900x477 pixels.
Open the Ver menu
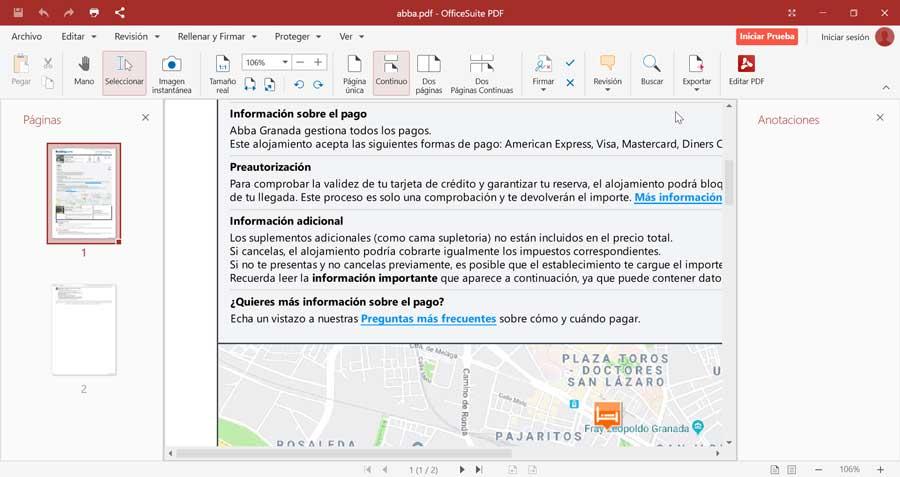click(x=351, y=36)
